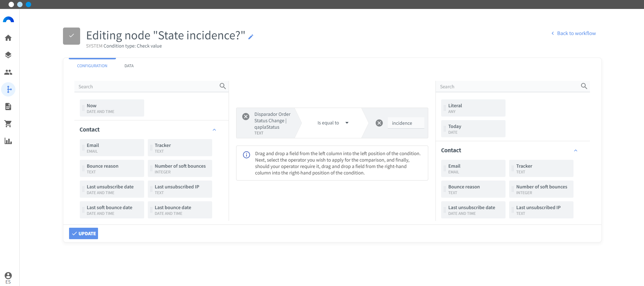Switch to the DATA tab

tap(129, 66)
